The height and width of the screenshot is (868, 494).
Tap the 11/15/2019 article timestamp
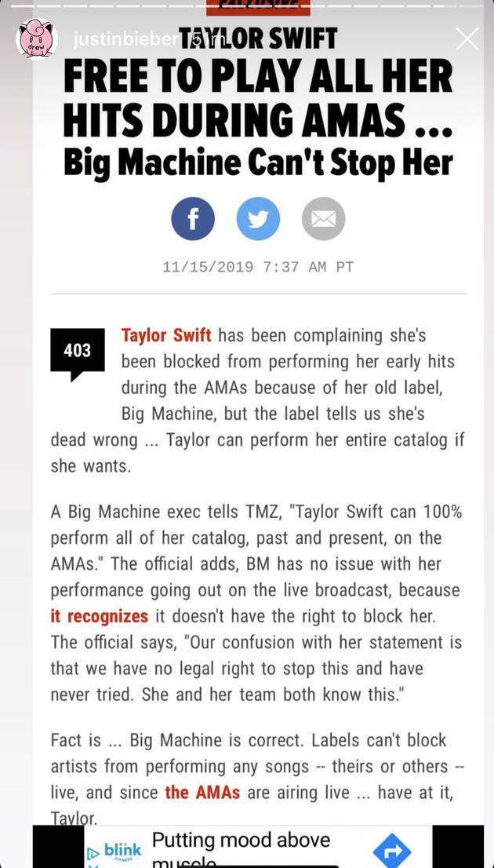point(258,268)
